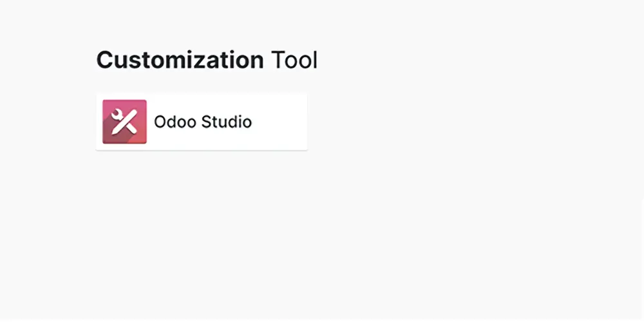
Task: Choose the Studio icon beside the label
Action: point(124,122)
